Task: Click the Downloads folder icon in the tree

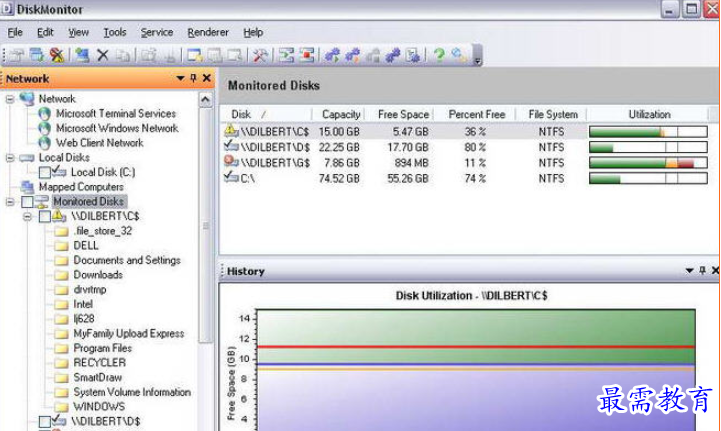Action: pos(61,275)
